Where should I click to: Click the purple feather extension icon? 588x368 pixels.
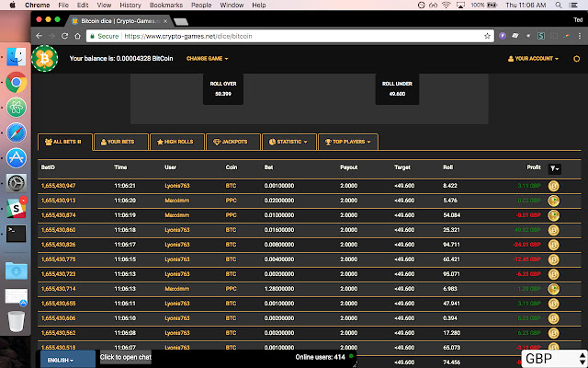[503, 36]
